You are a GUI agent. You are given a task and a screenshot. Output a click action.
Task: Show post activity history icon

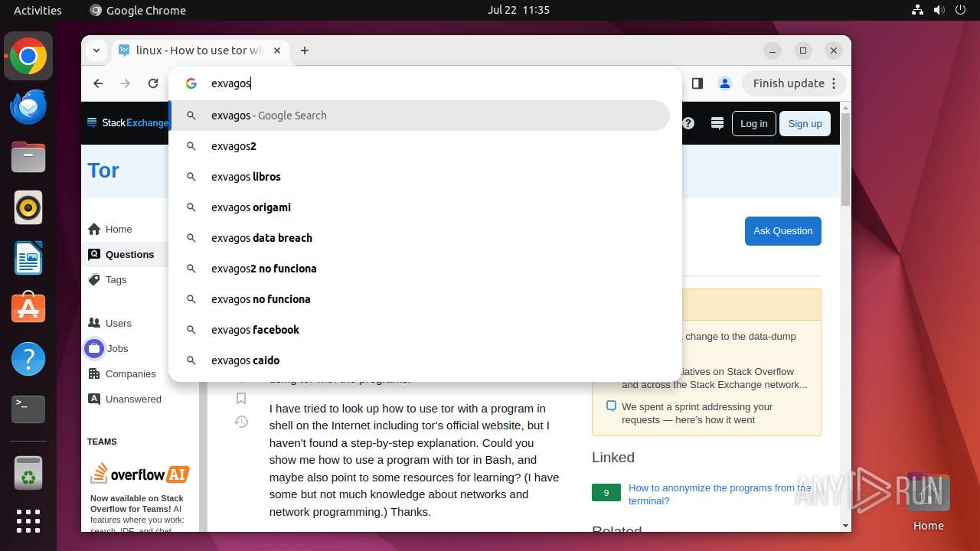pyautogui.click(x=241, y=422)
